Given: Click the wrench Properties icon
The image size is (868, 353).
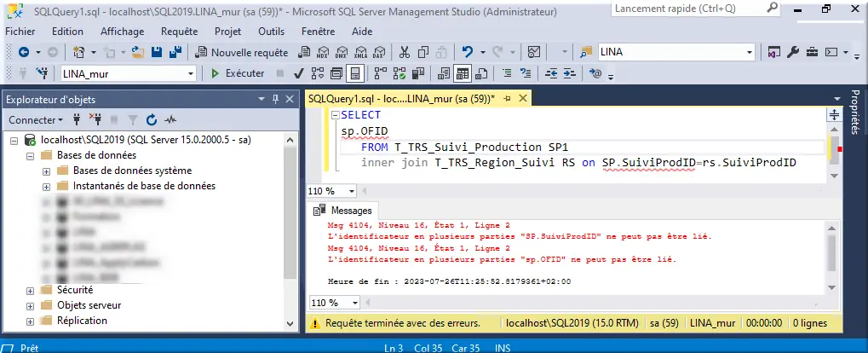Looking at the screenshot, I should pos(793,52).
